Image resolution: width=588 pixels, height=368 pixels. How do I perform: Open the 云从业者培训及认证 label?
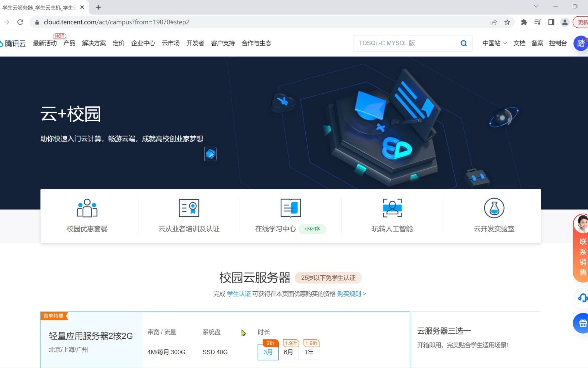pos(189,229)
